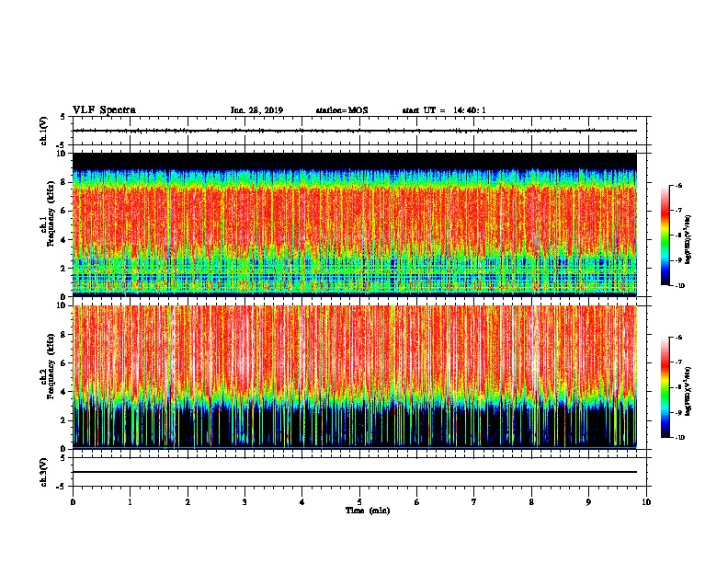Screen dimensions: 728x563
Task: Click the ch.2 spectrogram panel
Action: point(355,377)
